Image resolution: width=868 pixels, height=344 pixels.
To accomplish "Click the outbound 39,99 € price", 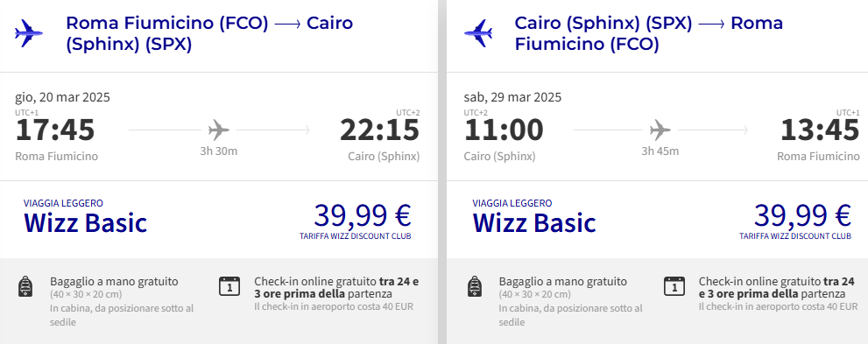I will 363,215.
